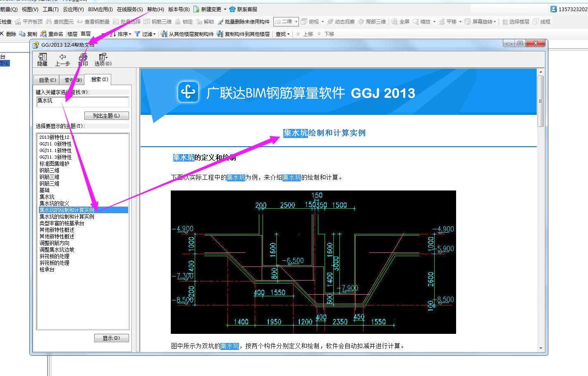Viewport: 588px width, 376px height.
Task: Click the 列出主题(L) button
Action: 107,116
